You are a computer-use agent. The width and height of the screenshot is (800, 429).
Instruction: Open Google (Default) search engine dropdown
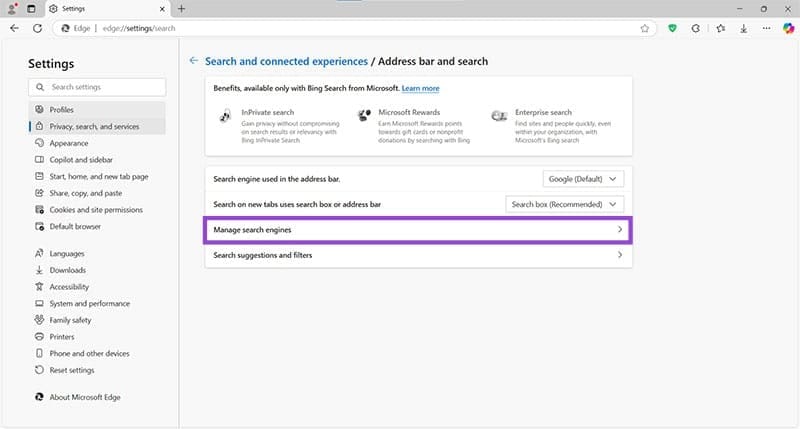click(x=583, y=179)
